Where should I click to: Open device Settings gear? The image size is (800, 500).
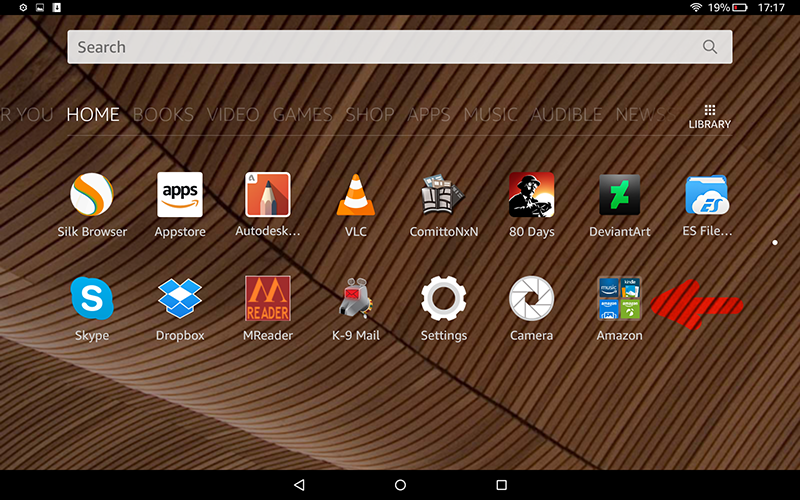tap(444, 299)
